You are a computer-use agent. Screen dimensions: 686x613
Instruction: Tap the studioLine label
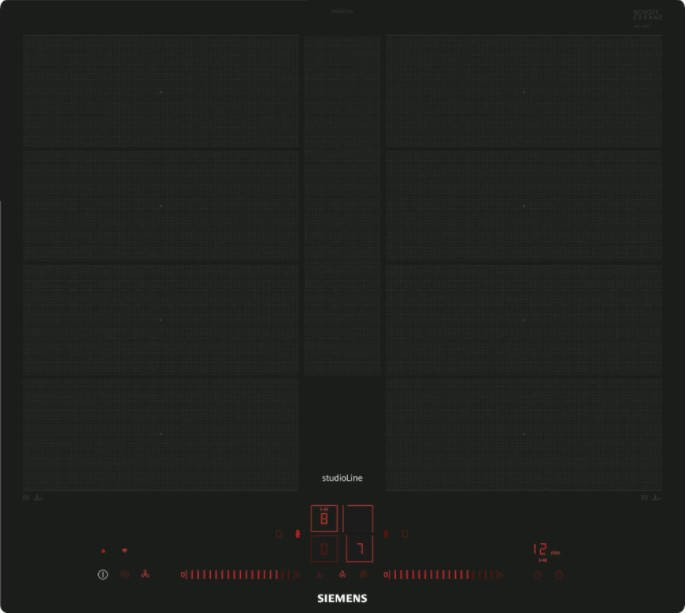tap(342, 478)
